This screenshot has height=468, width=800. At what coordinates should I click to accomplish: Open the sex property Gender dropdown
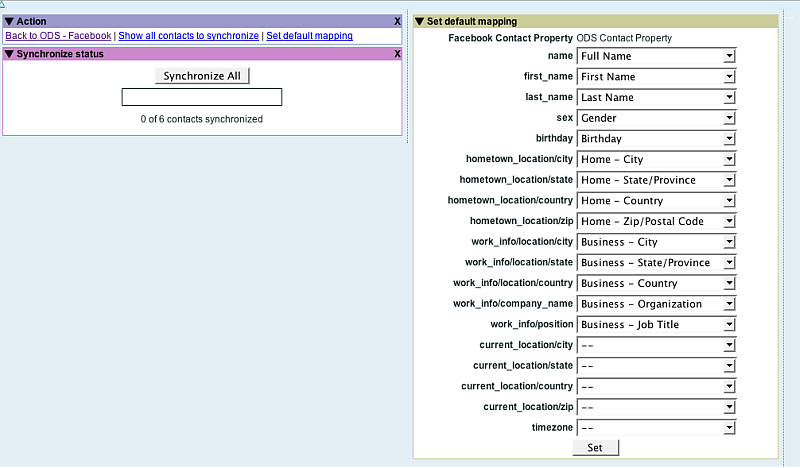[x=656, y=118]
